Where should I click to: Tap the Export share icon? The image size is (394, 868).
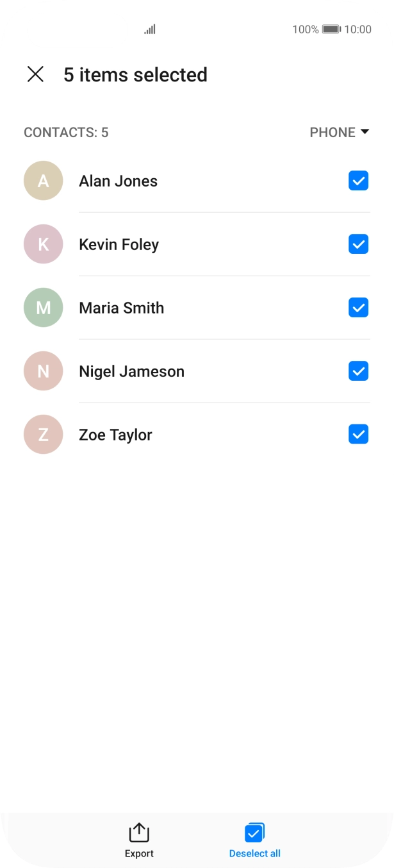click(x=139, y=833)
